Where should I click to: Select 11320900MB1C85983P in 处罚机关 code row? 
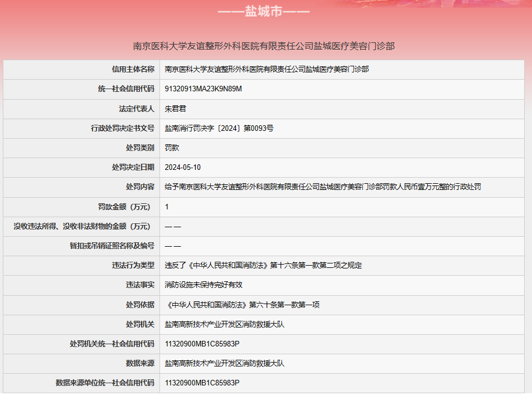click(202, 344)
